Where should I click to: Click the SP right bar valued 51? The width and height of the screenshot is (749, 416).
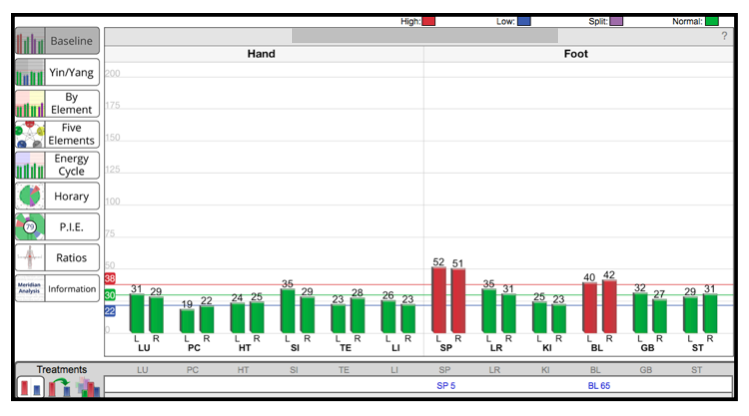[458, 301]
